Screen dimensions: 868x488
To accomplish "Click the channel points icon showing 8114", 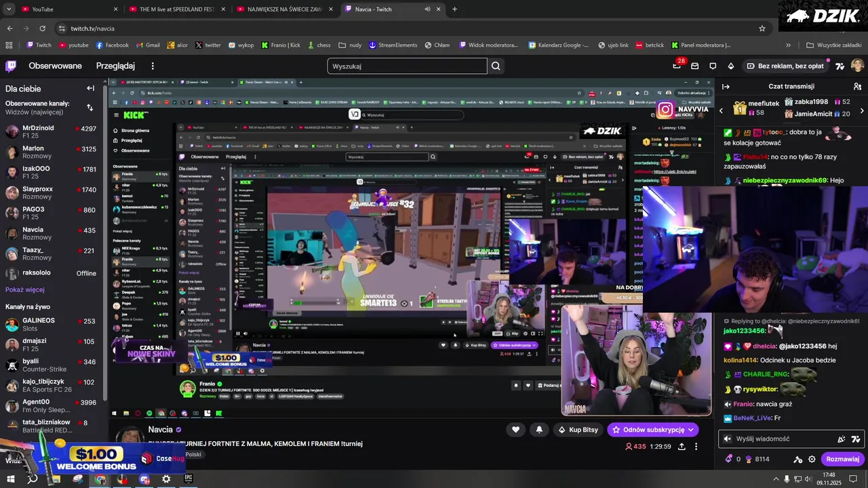I will [x=757, y=459].
